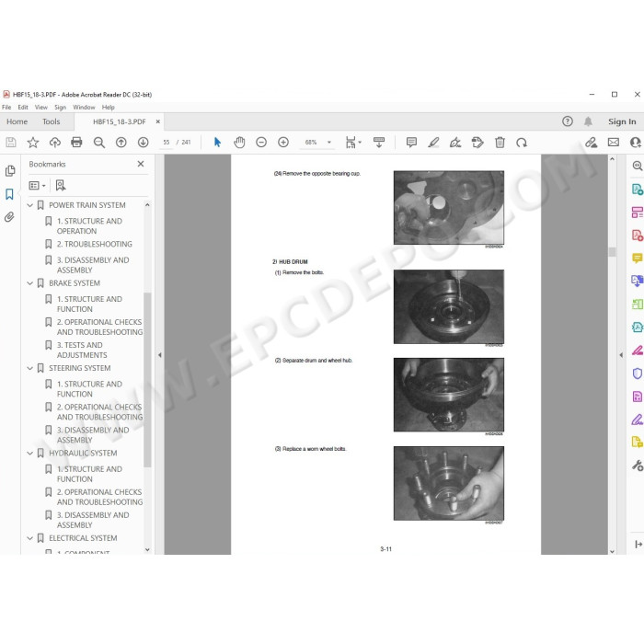644x644 pixels.
Task: Switch to the Home tab
Action: (x=17, y=121)
